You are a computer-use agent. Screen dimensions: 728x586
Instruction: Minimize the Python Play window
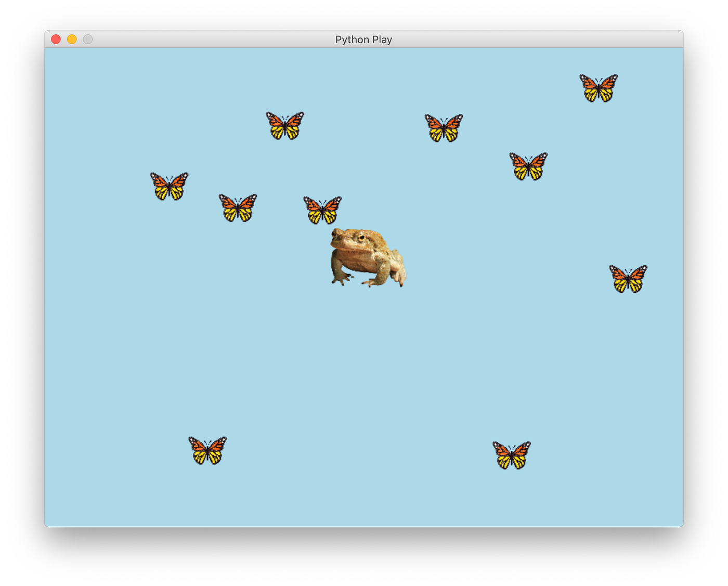(72, 40)
